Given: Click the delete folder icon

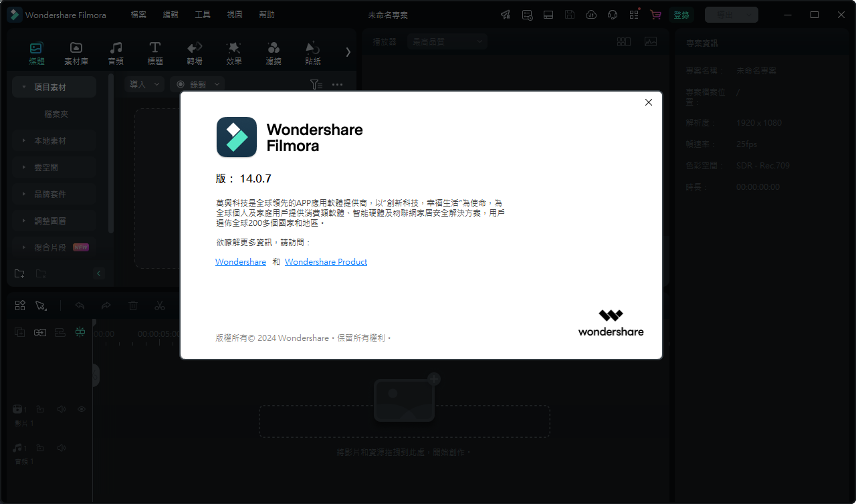Looking at the screenshot, I should click(x=41, y=273).
